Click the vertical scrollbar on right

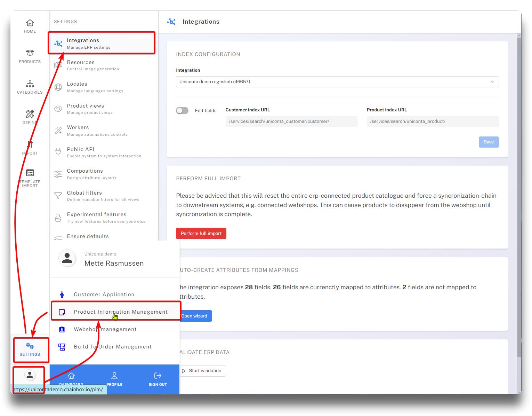[x=519, y=195]
